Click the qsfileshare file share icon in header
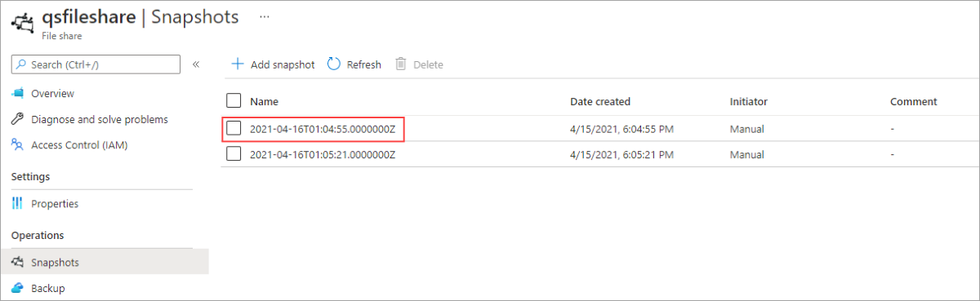The height and width of the screenshot is (301, 980). pos(22,24)
